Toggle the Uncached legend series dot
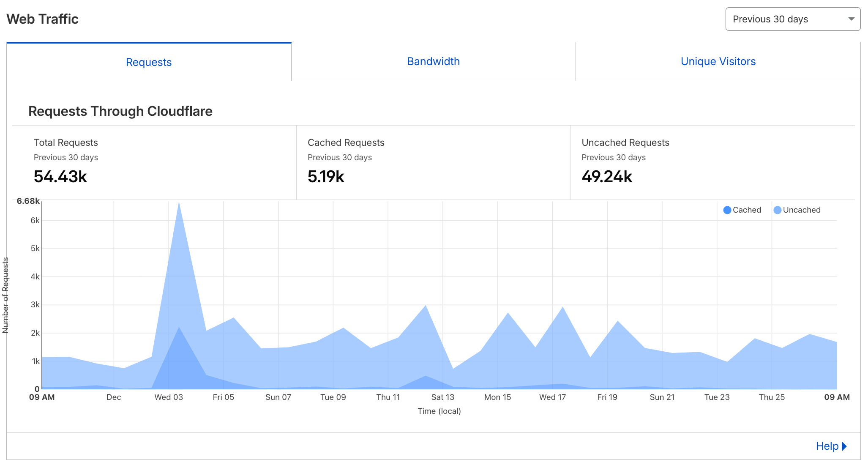Screen dimensions: 868x465 (778, 210)
